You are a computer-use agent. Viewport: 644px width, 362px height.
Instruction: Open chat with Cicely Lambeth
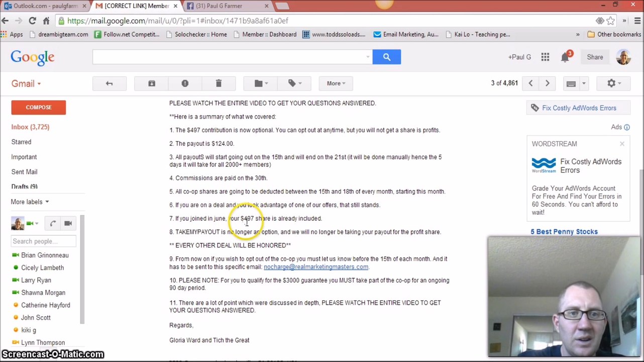click(x=42, y=267)
